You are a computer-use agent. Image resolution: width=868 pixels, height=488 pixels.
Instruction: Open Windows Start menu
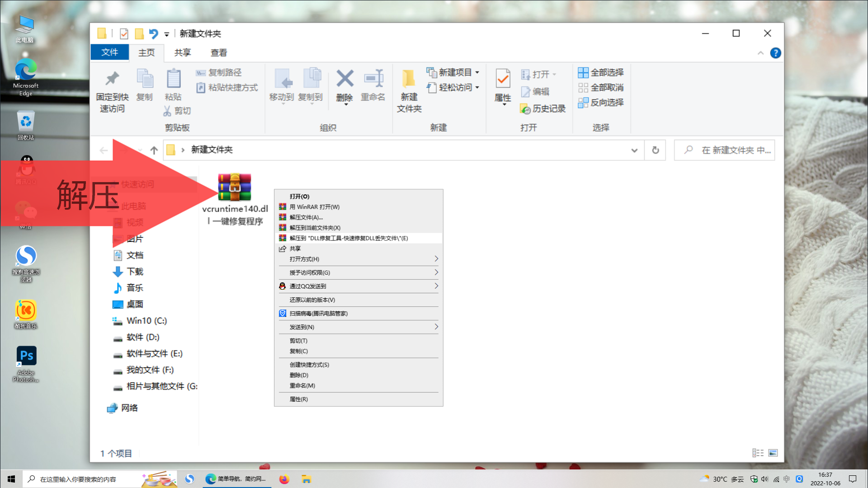pos(11,479)
